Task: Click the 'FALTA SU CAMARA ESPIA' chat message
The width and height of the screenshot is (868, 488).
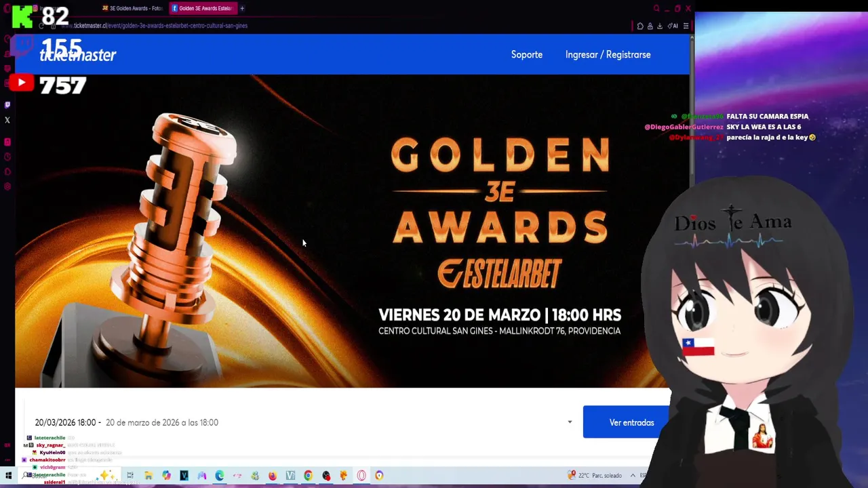Action: click(768, 117)
